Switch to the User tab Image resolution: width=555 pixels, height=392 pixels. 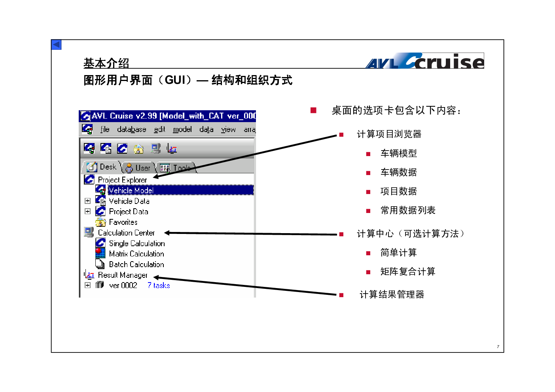click(x=138, y=168)
